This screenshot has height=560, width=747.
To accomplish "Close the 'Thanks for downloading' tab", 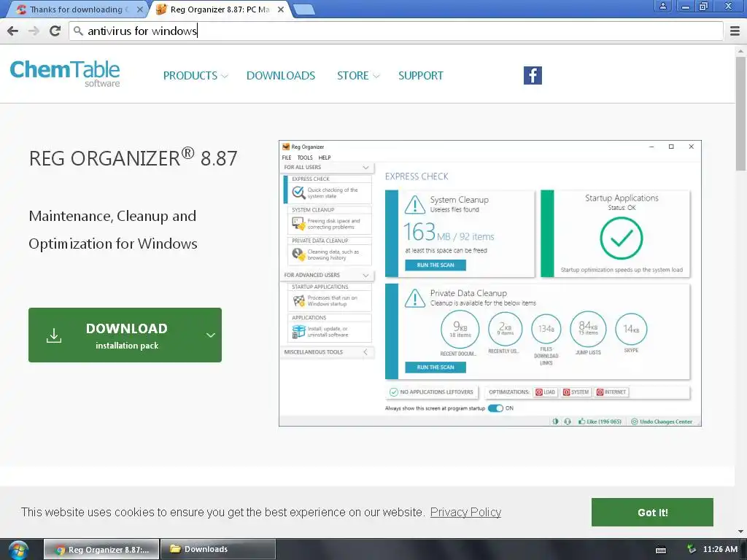I will (x=139, y=9).
